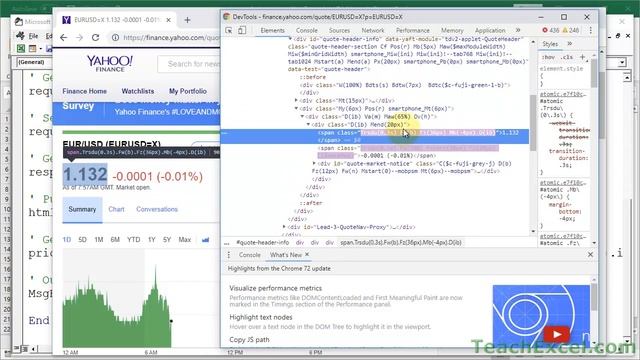The width and height of the screenshot is (640, 360).
Task: Expand the Lead-3-QuoteNav-Proxy div node
Action: (284, 227)
